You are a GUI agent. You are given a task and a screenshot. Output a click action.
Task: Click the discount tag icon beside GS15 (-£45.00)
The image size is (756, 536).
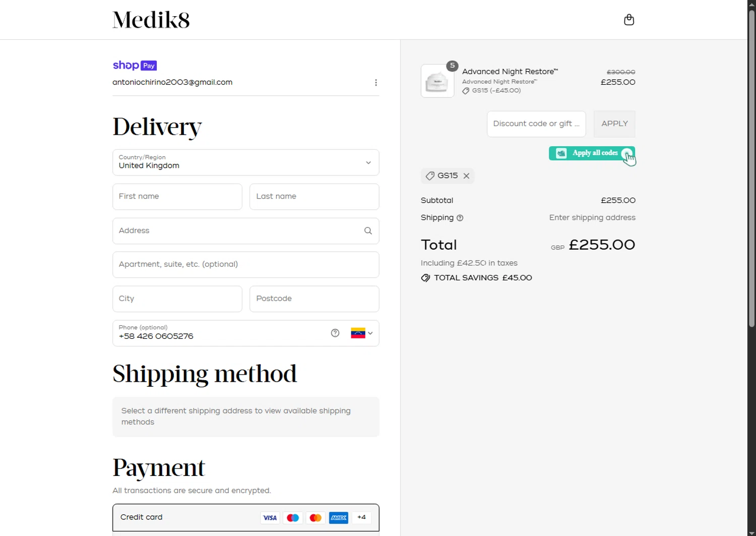tap(466, 91)
